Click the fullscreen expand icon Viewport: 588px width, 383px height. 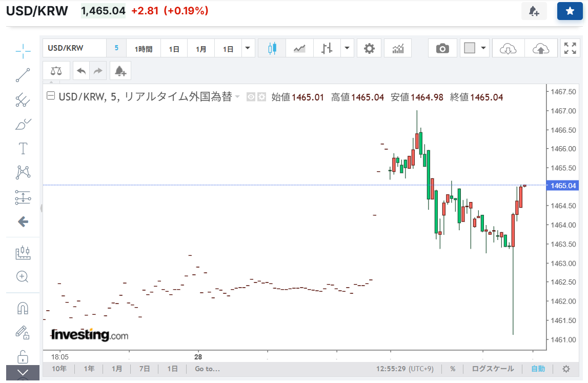pyautogui.click(x=570, y=49)
